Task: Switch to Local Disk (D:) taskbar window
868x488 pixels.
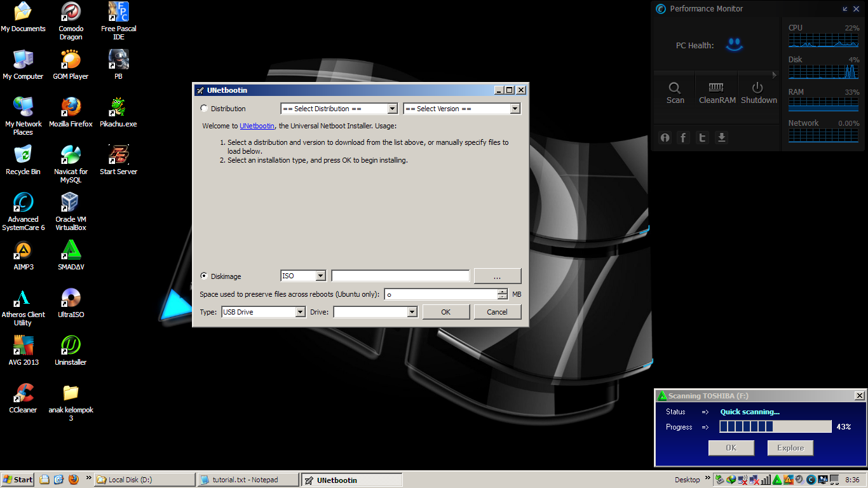Action: (x=144, y=480)
